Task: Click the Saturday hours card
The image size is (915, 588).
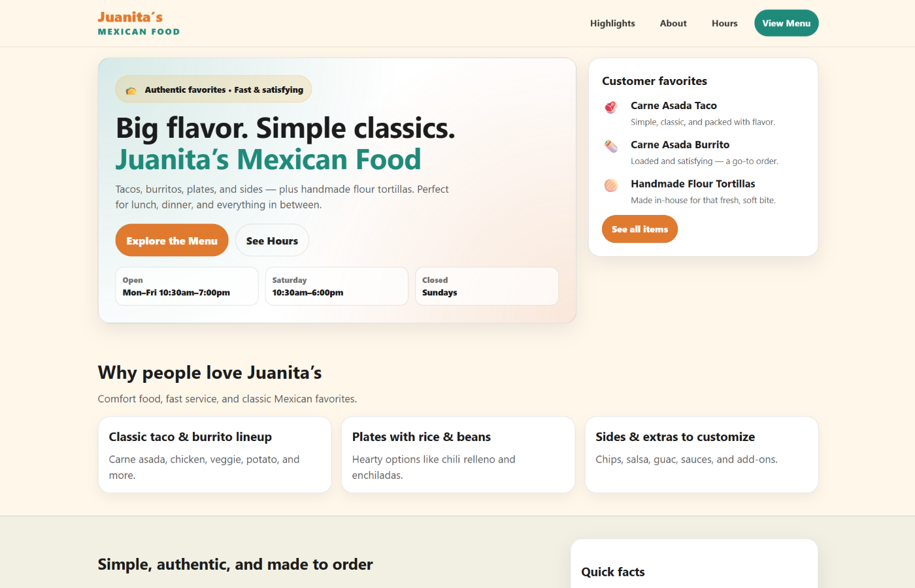Action: (337, 286)
